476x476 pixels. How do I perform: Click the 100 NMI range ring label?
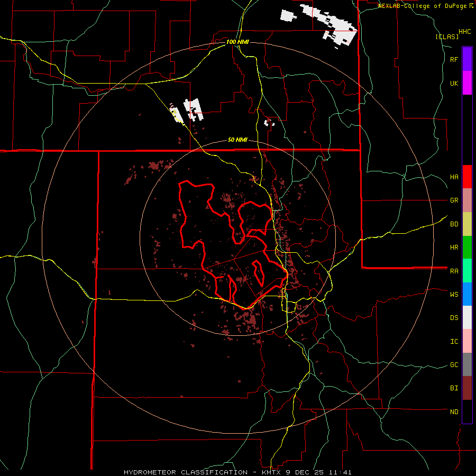click(237, 42)
